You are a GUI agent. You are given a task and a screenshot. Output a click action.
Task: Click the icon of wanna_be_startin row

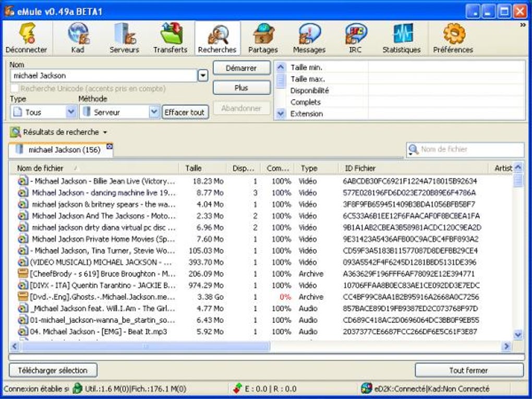click(x=23, y=320)
